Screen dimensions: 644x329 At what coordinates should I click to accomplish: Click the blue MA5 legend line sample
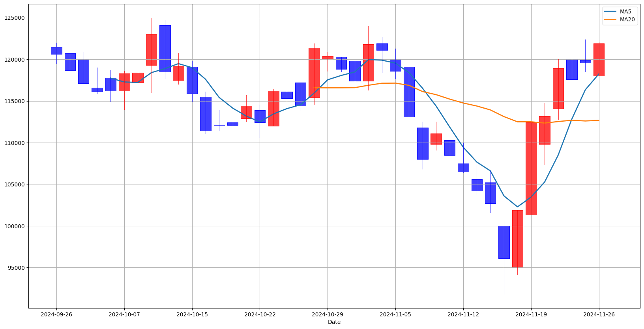click(611, 11)
